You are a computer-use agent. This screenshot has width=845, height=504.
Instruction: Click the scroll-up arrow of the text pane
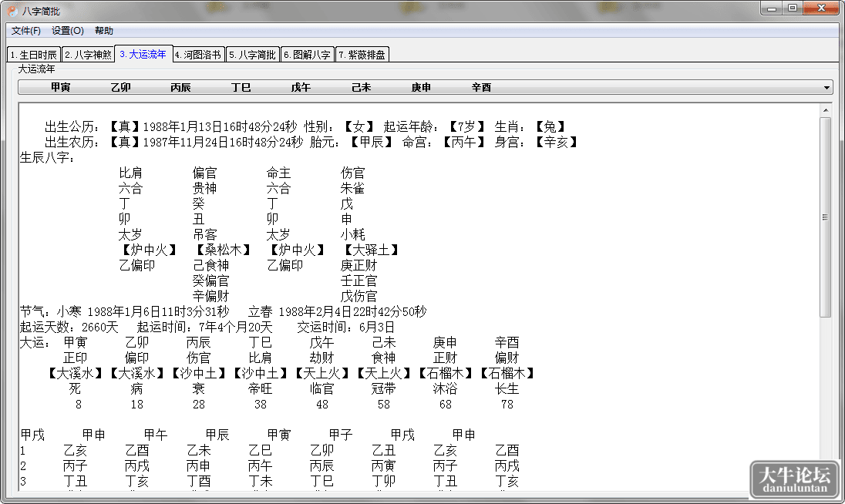click(826, 110)
